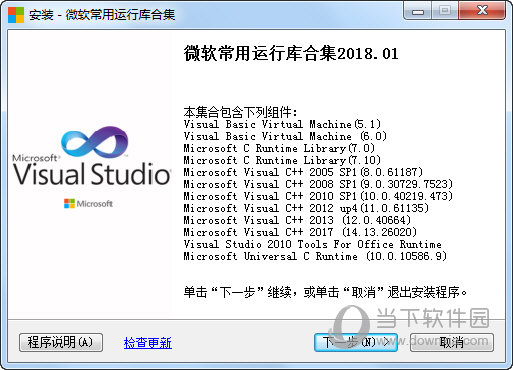Click the 取消 cancel button
The height and width of the screenshot is (370, 513).
click(x=452, y=342)
